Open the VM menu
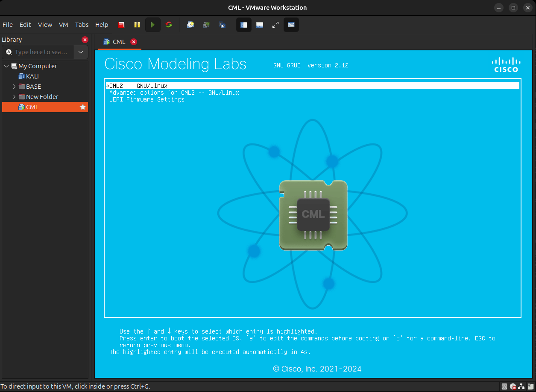 click(64, 25)
